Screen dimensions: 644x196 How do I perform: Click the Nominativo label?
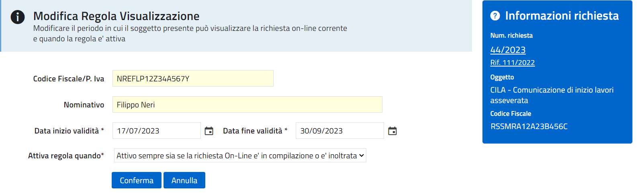84,105
